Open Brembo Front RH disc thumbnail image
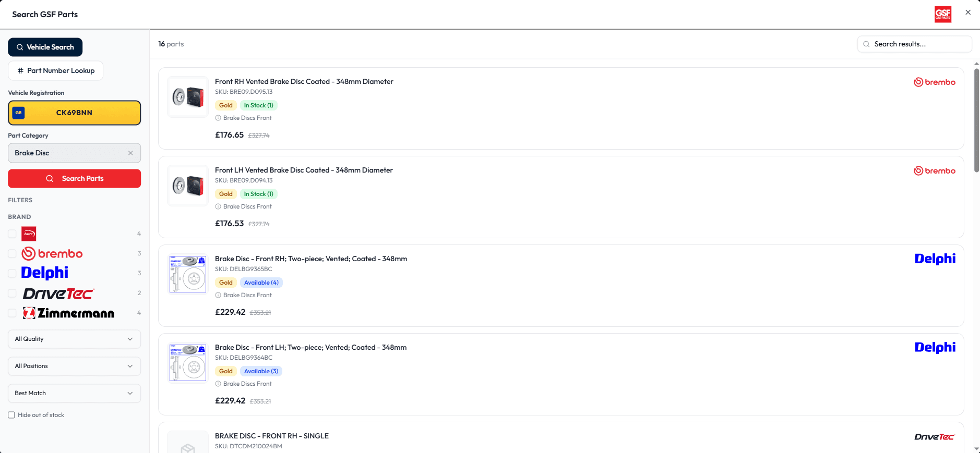The image size is (980, 453). 188,97
